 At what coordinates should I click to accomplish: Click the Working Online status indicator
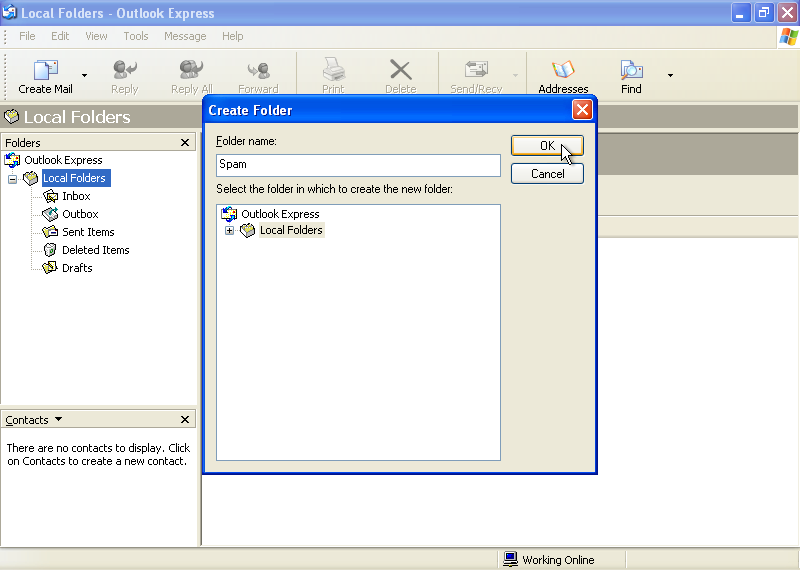(x=548, y=560)
